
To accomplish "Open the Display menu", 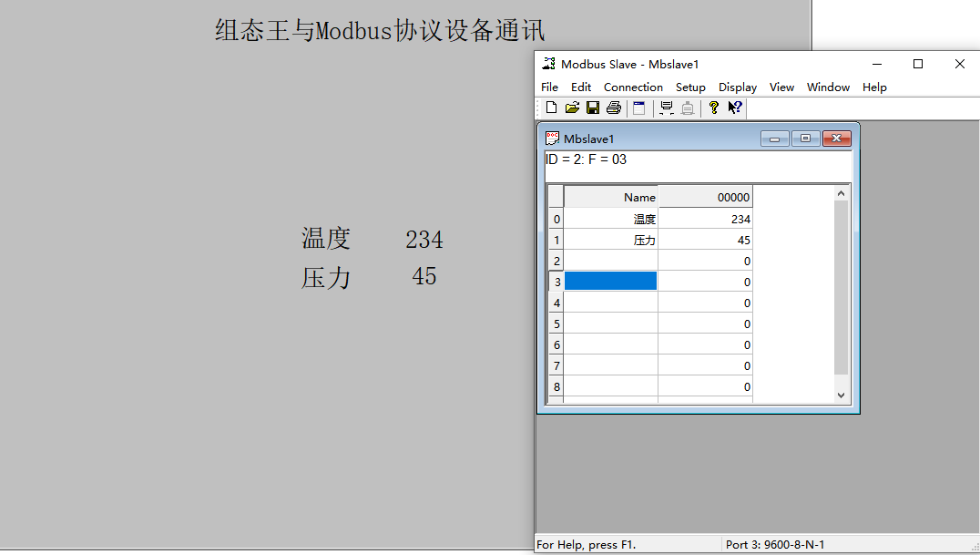I will click(x=738, y=87).
